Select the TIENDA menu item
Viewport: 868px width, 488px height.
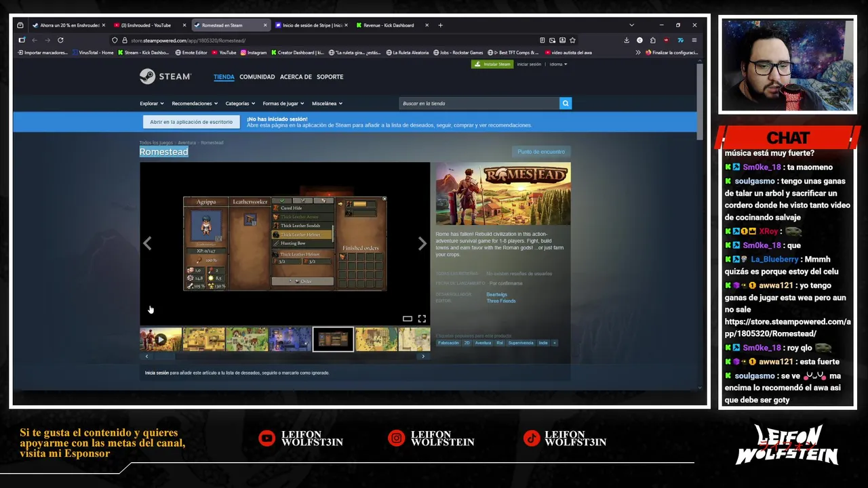pyautogui.click(x=224, y=77)
